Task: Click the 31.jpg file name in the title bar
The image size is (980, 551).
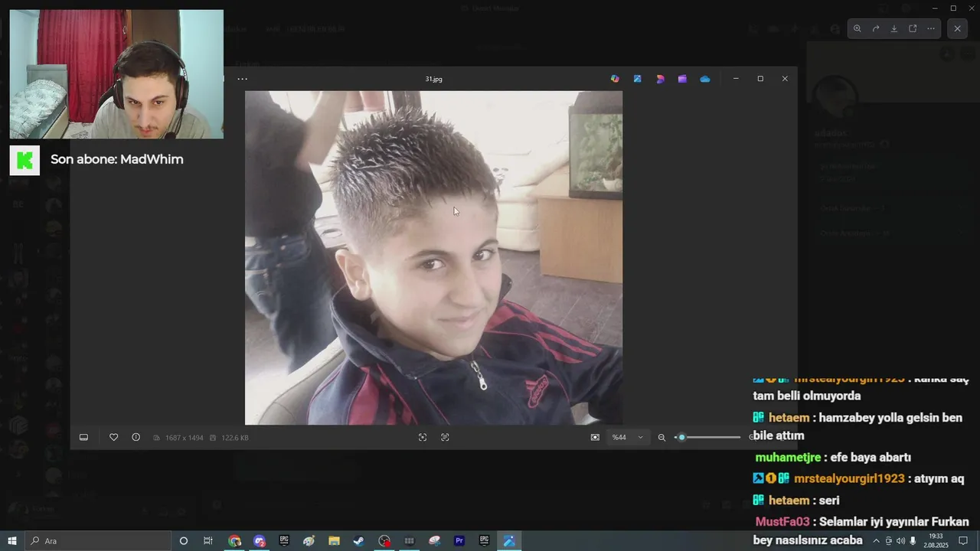Action: coord(434,79)
